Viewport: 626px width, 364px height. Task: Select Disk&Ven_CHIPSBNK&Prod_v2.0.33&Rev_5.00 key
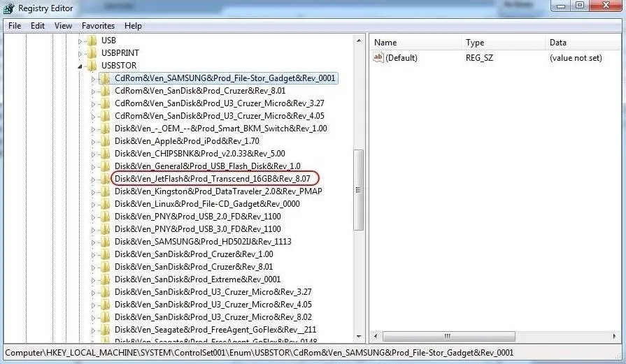tap(199, 154)
